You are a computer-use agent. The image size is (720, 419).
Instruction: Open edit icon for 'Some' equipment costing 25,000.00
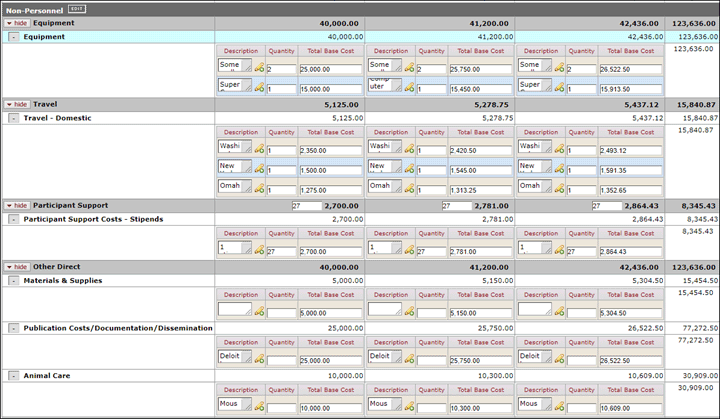[259, 68]
